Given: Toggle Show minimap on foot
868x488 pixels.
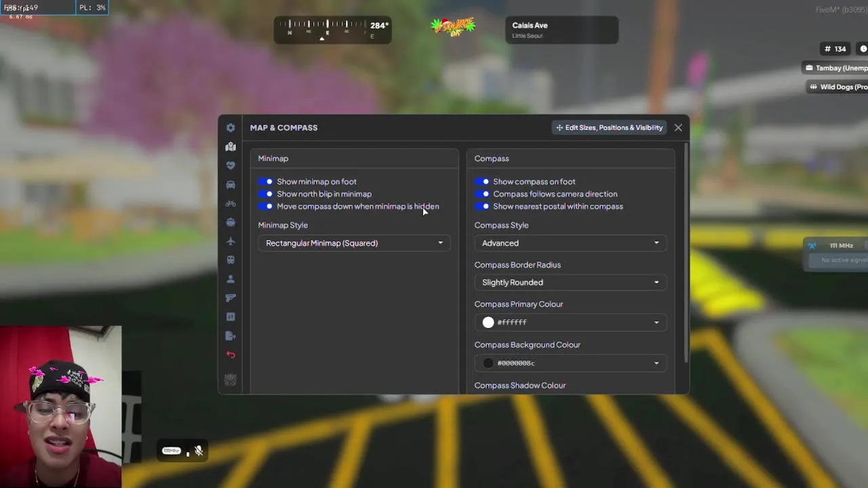Looking at the screenshot, I should pos(267,182).
